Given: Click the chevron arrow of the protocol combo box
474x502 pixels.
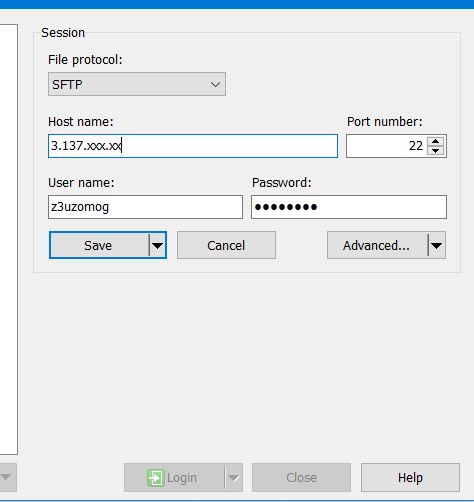Looking at the screenshot, I should (x=215, y=84).
